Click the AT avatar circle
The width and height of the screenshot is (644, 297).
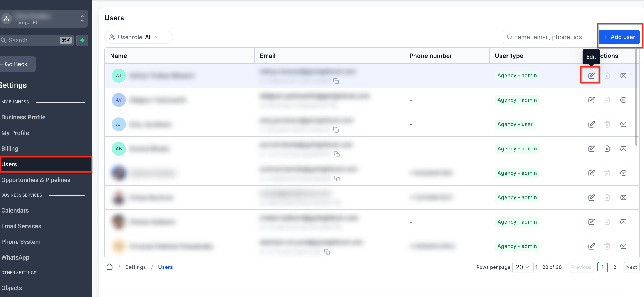coord(119,75)
